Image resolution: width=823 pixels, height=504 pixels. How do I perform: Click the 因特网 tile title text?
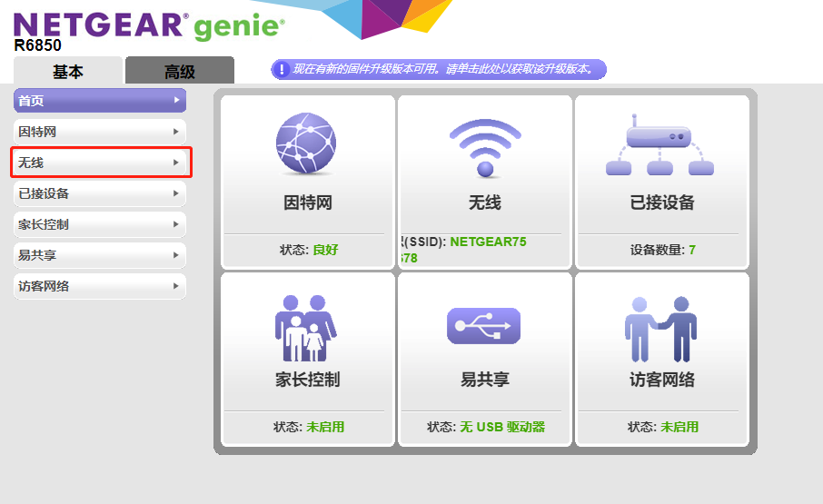(x=308, y=203)
